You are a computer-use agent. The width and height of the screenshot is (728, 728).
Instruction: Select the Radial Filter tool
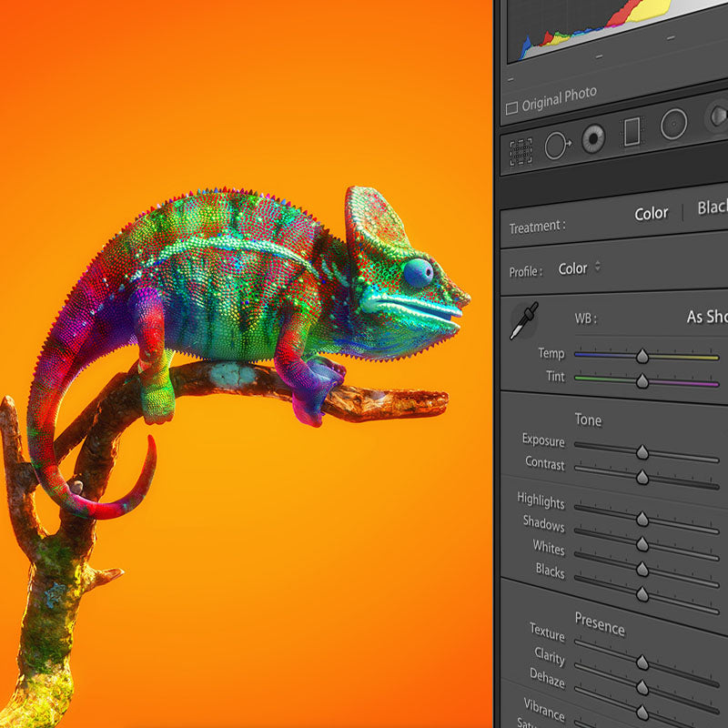click(673, 125)
